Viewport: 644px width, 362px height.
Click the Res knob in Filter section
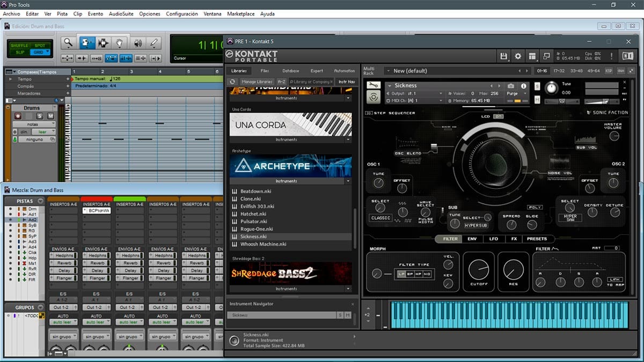[514, 270]
